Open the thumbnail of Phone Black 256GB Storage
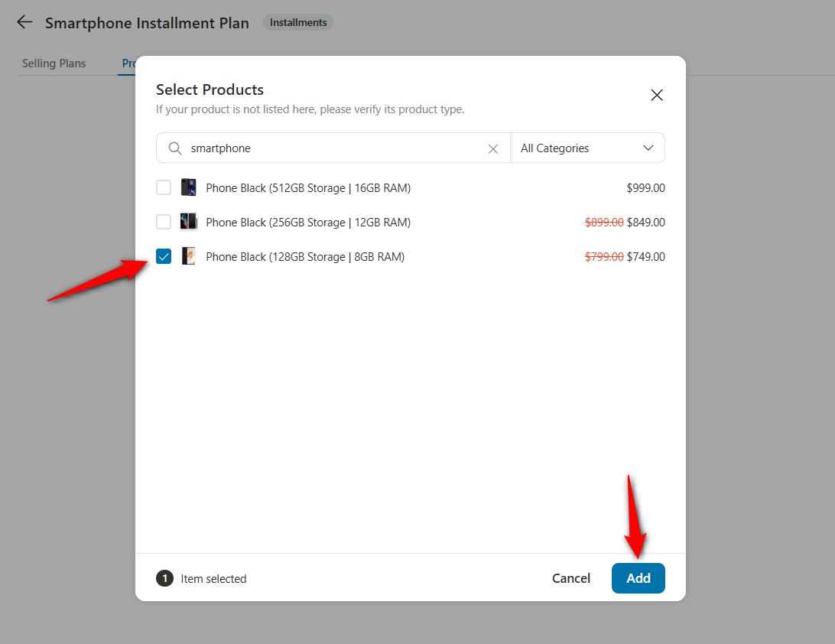Image resolution: width=835 pixels, height=644 pixels. point(188,222)
